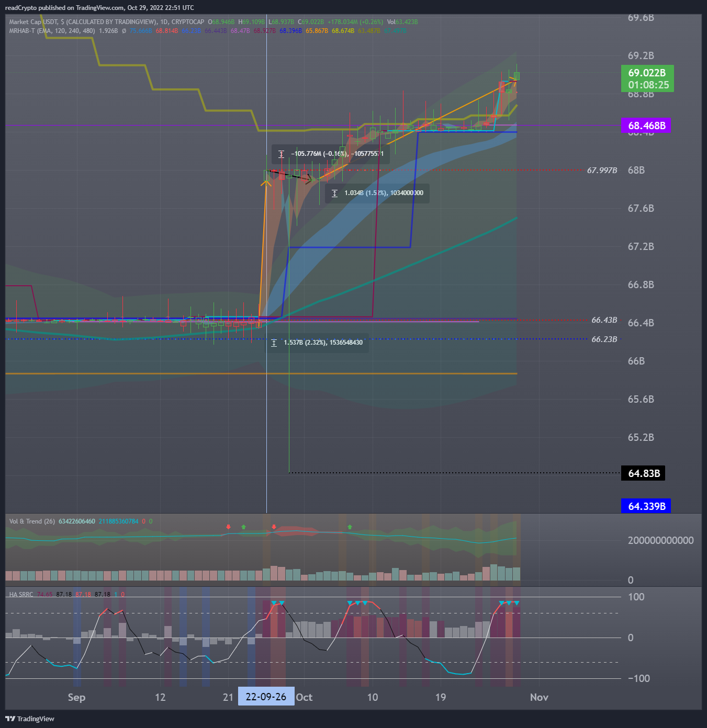The image size is (707, 728).
Task: Click the 200000000000 volume scale label
Action: point(660,540)
